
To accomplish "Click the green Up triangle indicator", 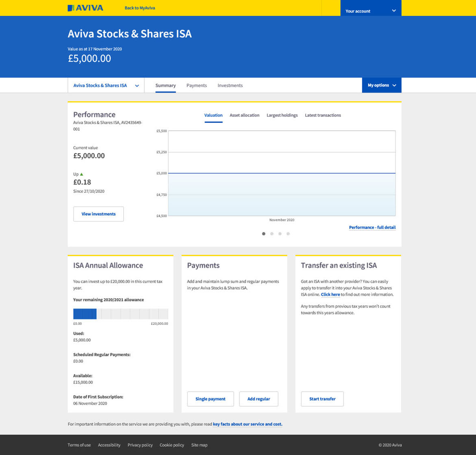I will [x=81, y=174].
